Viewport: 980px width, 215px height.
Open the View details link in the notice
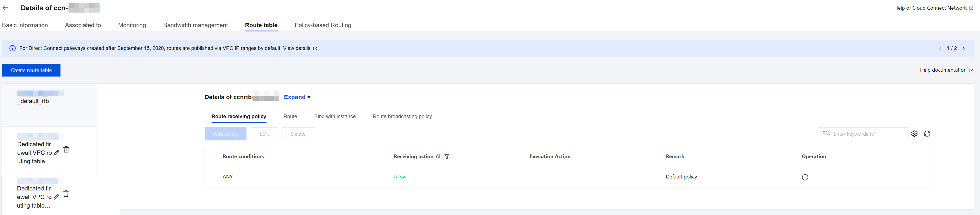[296, 48]
